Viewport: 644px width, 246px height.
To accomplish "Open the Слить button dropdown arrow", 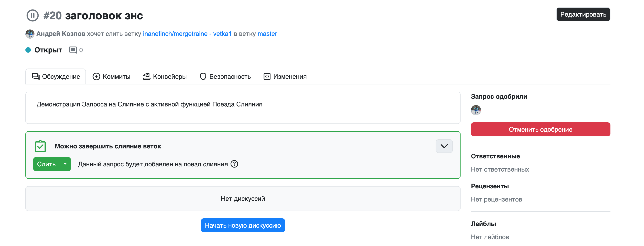I will (x=65, y=164).
